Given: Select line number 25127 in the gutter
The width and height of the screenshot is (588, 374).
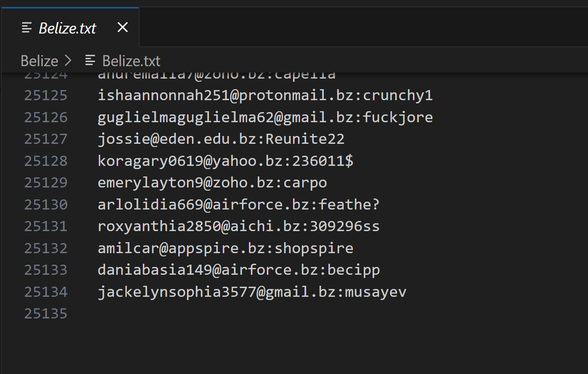Looking at the screenshot, I should point(46,139).
